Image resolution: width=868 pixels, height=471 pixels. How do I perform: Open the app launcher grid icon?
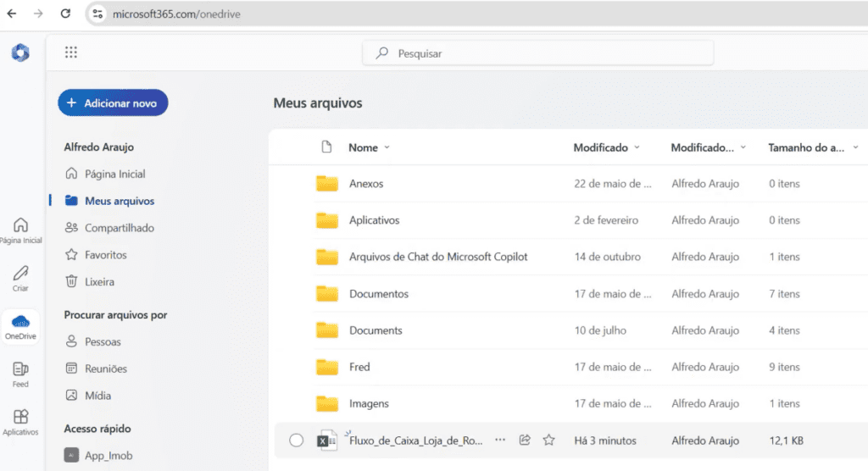pos(71,53)
